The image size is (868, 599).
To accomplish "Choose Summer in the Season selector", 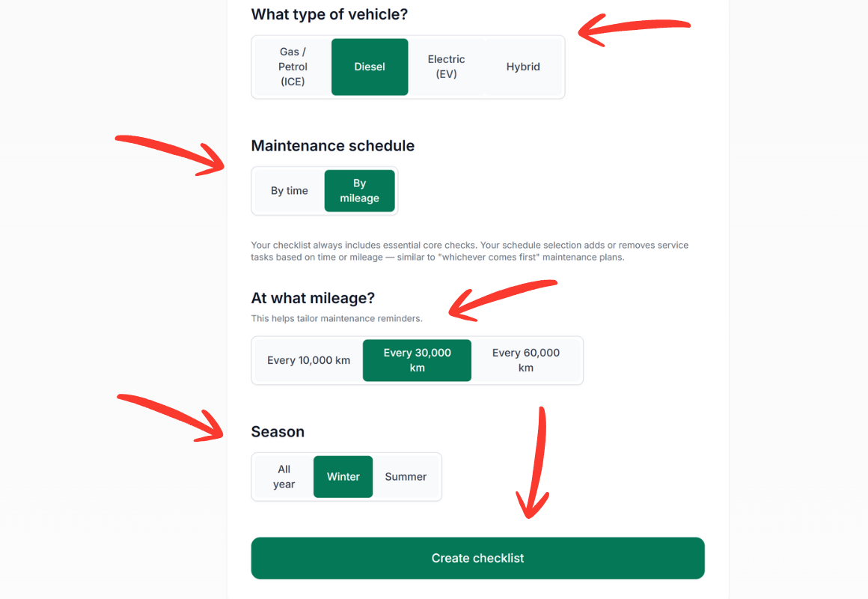I will coord(406,476).
